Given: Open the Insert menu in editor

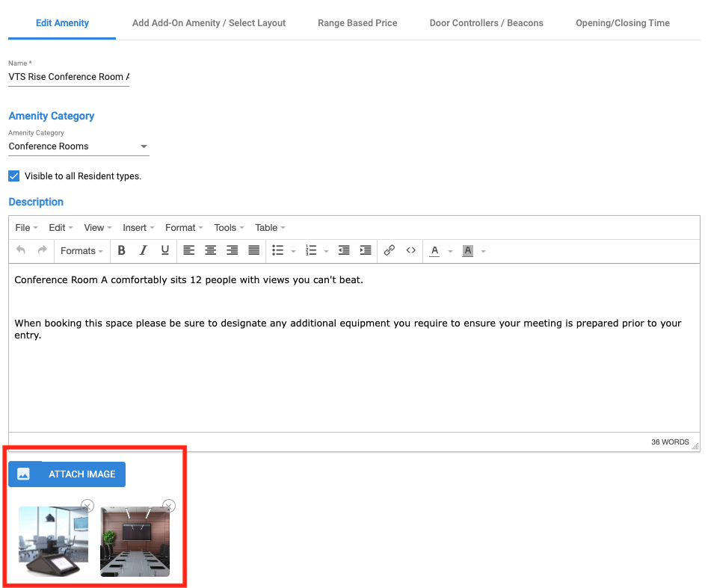Looking at the screenshot, I should coord(138,228).
